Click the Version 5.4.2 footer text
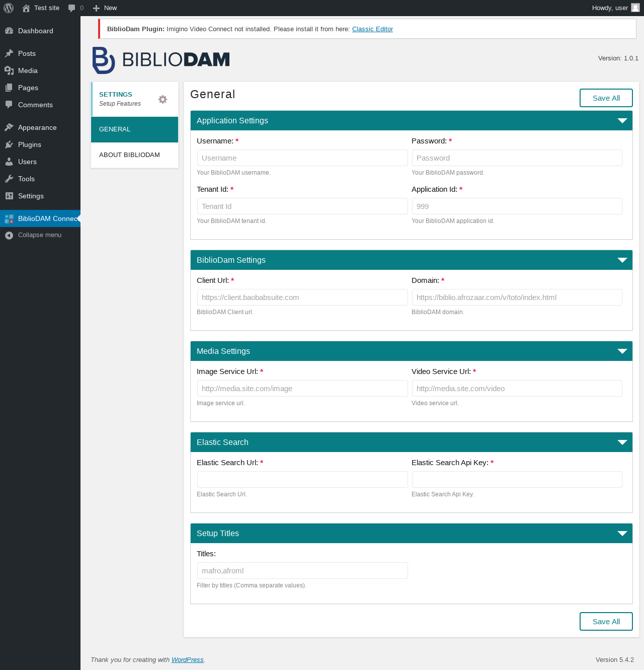Viewport: 644px width, 670px height. coord(615,660)
